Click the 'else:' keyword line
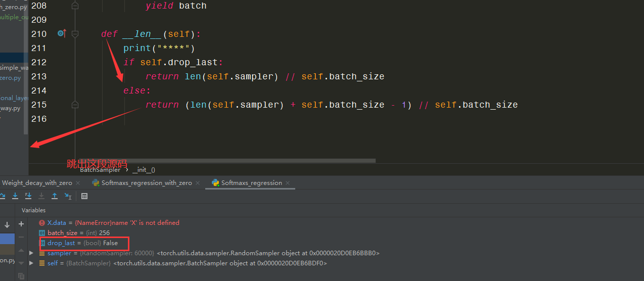 (137, 90)
